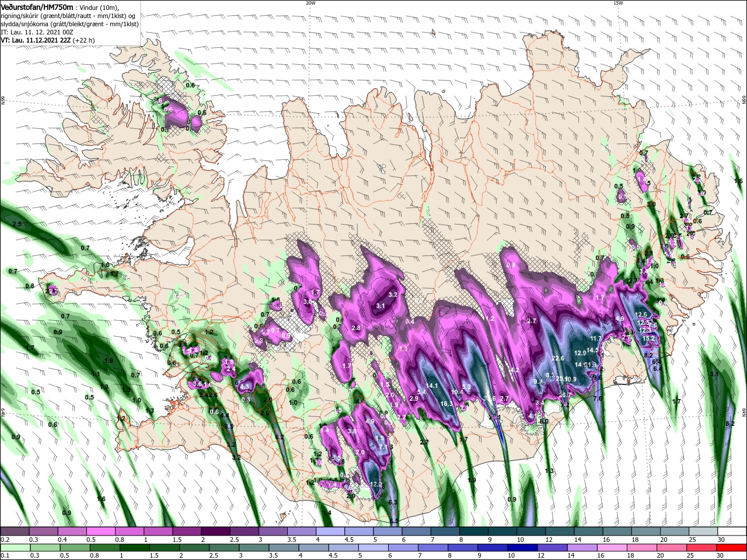Click the 0.2 label in the snow legend
The image size is (747, 560).
(5, 540)
